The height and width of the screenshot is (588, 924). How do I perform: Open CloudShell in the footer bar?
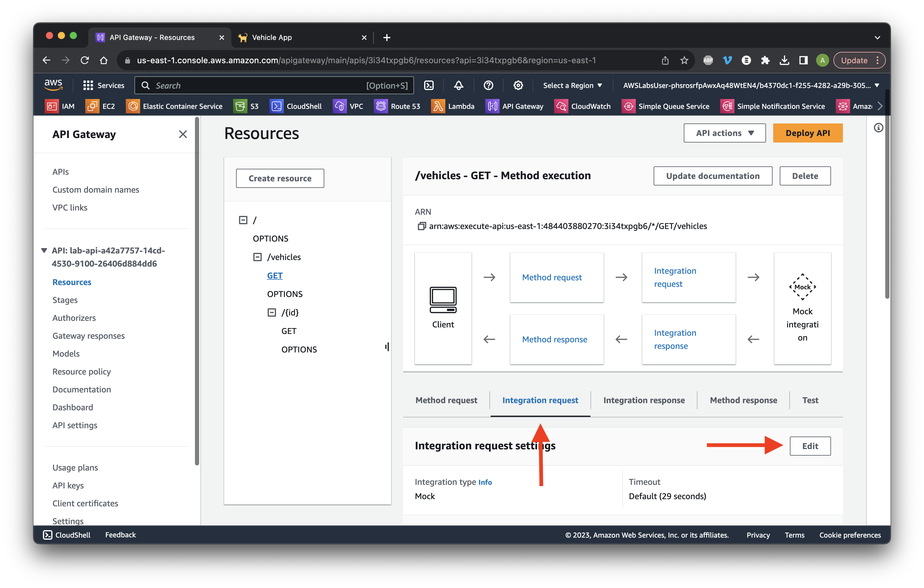click(x=67, y=535)
